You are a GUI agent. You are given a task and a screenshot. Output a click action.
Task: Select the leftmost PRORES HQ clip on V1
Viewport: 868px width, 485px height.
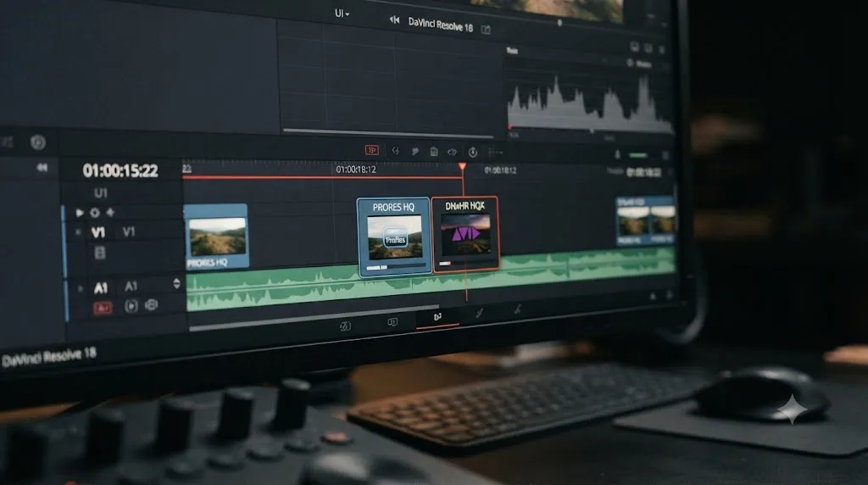click(x=216, y=237)
